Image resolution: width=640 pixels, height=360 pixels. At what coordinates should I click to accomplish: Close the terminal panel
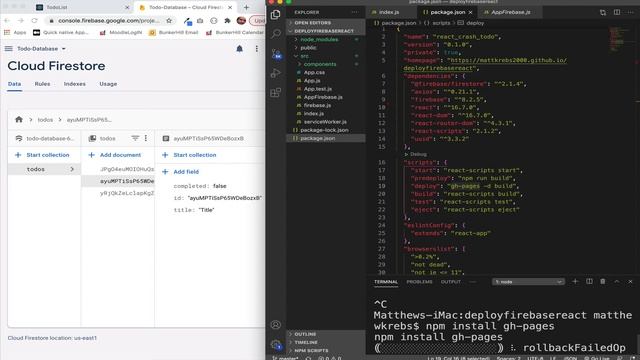[630, 282]
